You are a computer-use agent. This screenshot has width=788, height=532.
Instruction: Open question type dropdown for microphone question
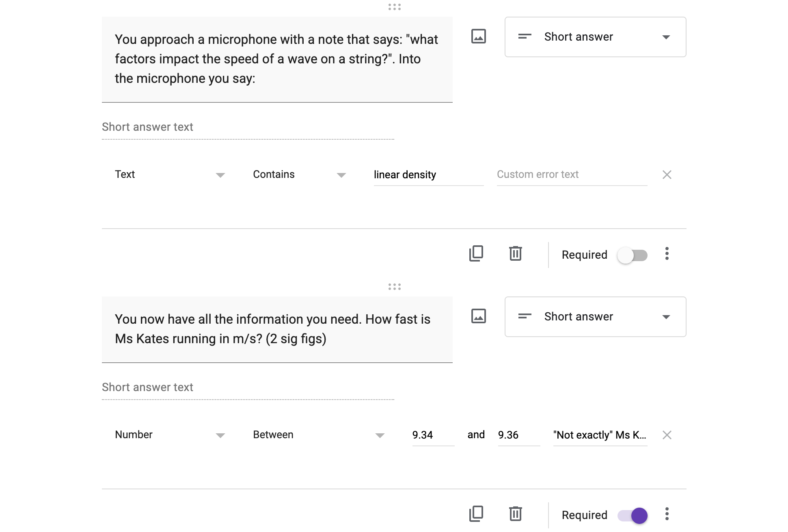pyautogui.click(x=596, y=37)
